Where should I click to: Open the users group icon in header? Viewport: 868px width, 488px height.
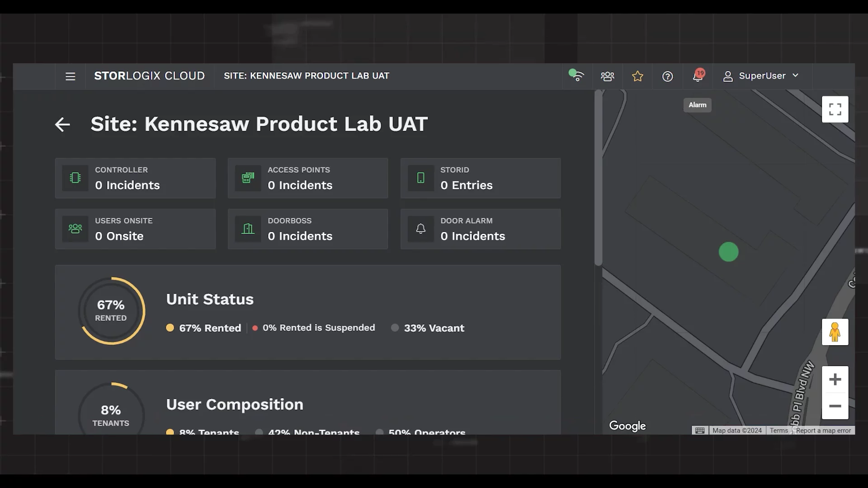click(607, 76)
